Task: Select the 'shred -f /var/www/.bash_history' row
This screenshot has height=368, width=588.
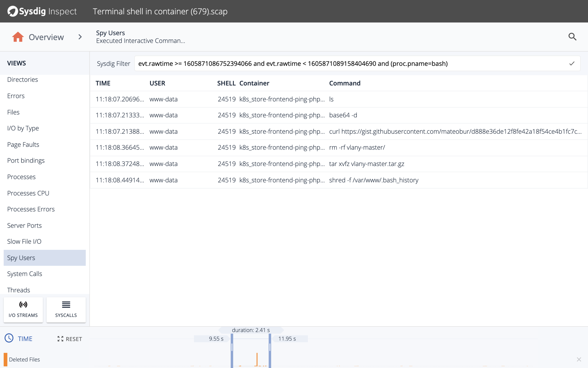Action: [339, 180]
